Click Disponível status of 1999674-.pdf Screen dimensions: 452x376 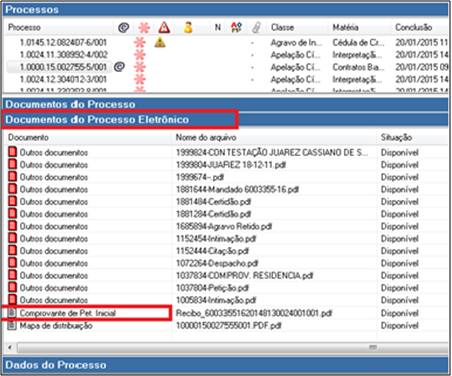coord(400,177)
